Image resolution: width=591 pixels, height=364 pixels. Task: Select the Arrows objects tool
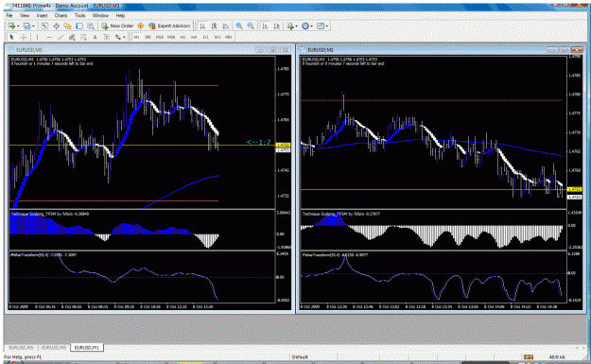click(x=118, y=37)
